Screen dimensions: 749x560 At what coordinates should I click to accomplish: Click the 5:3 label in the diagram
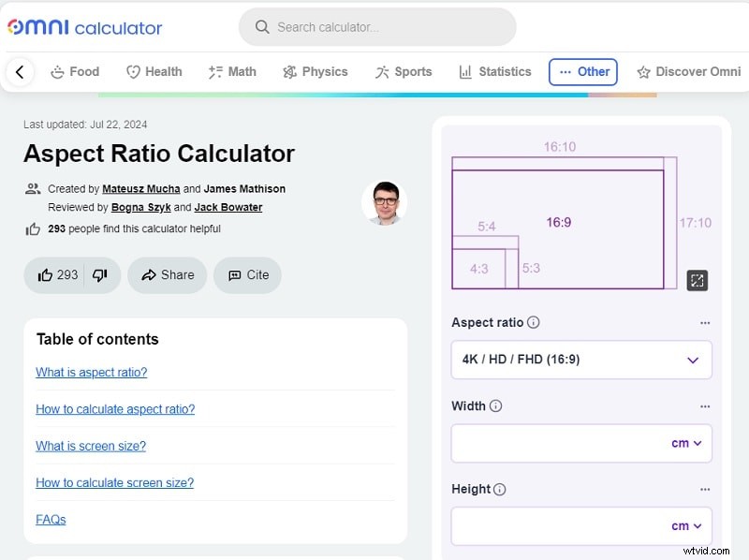point(531,268)
